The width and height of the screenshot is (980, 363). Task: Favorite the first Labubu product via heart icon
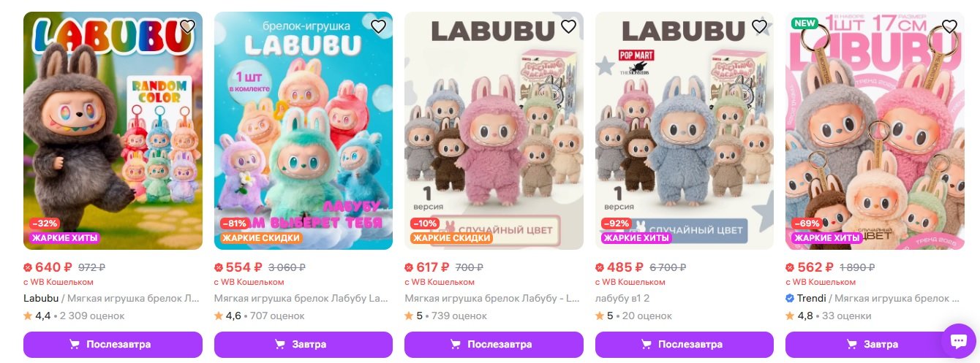point(187,27)
